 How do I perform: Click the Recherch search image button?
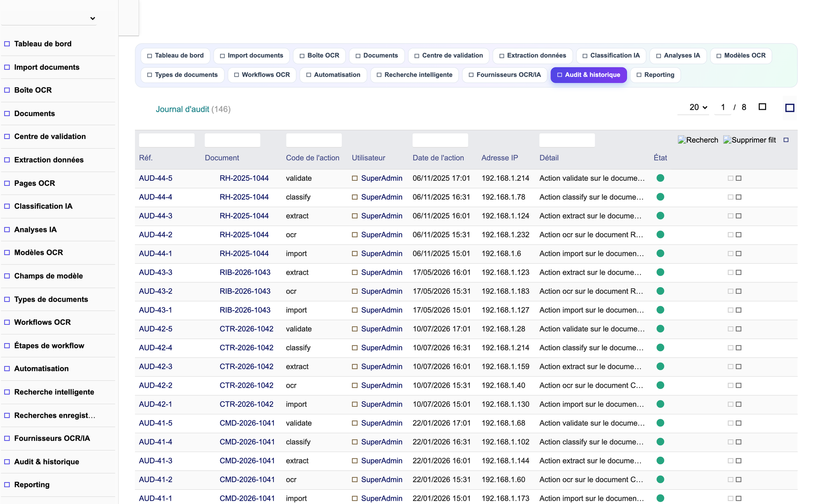click(698, 140)
